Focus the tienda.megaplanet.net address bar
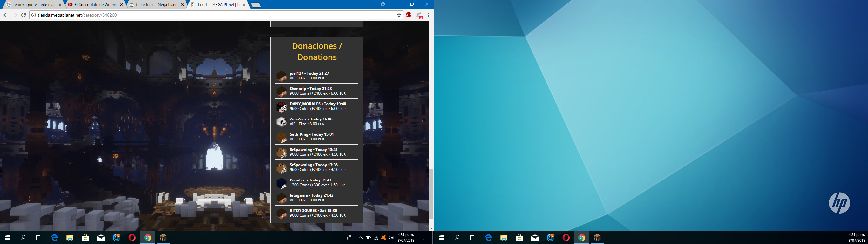The height and width of the screenshot is (244, 868). click(216, 15)
